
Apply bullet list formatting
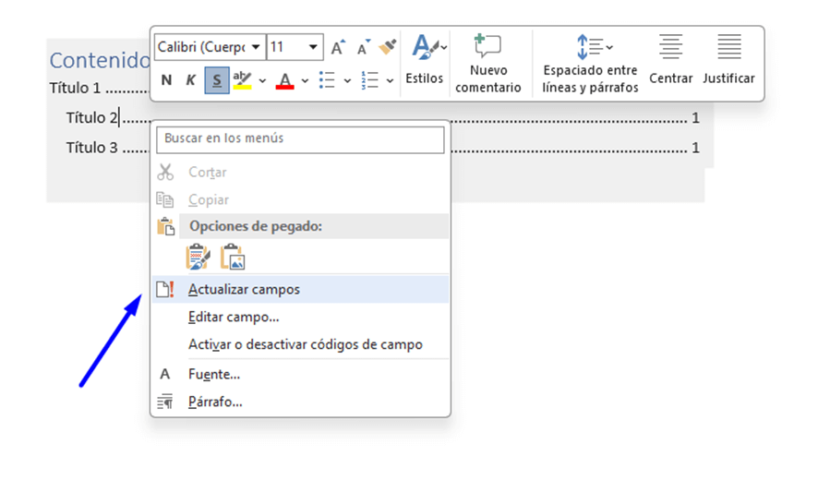(x=327, y=80)
